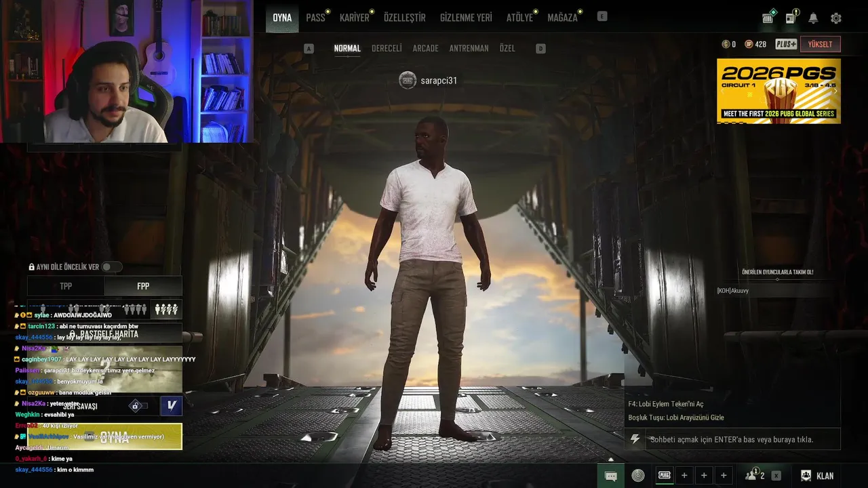Open the notifications bell
Screen dimensions: 868x488
click(x=813, y=18)
